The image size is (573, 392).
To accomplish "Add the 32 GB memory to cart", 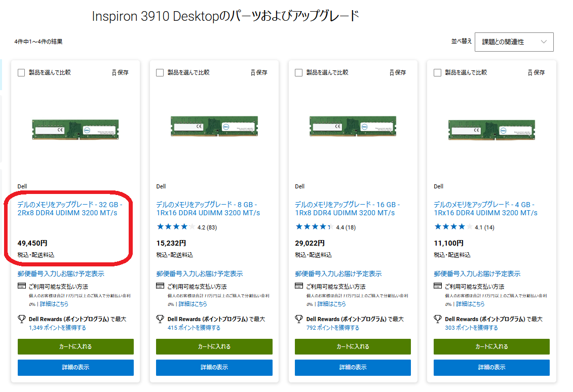I will pos(75,347).
